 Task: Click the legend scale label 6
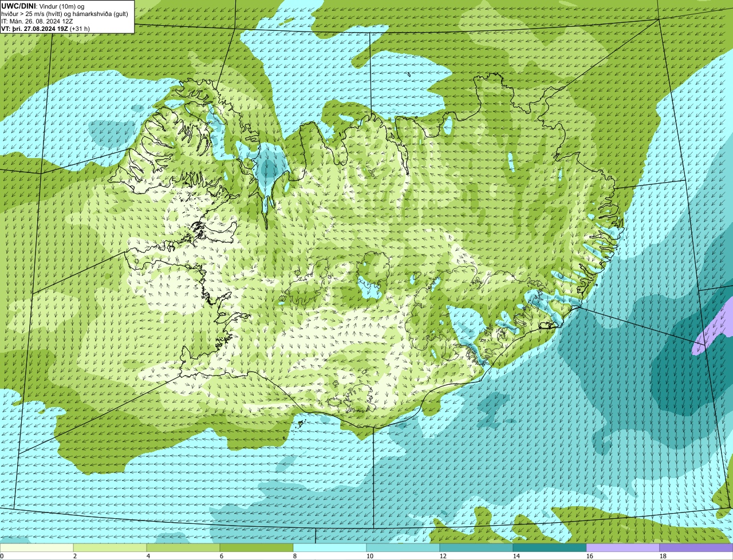(222, 556)
